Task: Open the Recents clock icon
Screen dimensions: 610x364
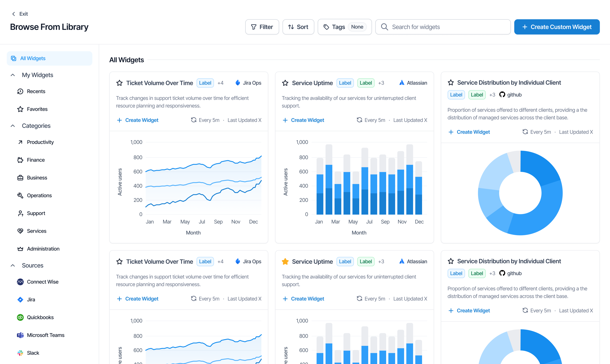Action: click(x=20, y=92)
